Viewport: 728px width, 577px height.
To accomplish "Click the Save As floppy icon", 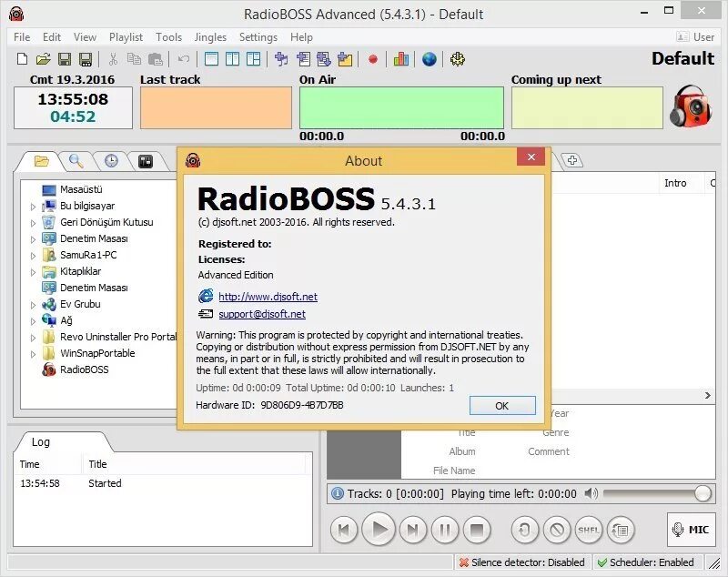I will pyautogui.click(x=86, y=59).
